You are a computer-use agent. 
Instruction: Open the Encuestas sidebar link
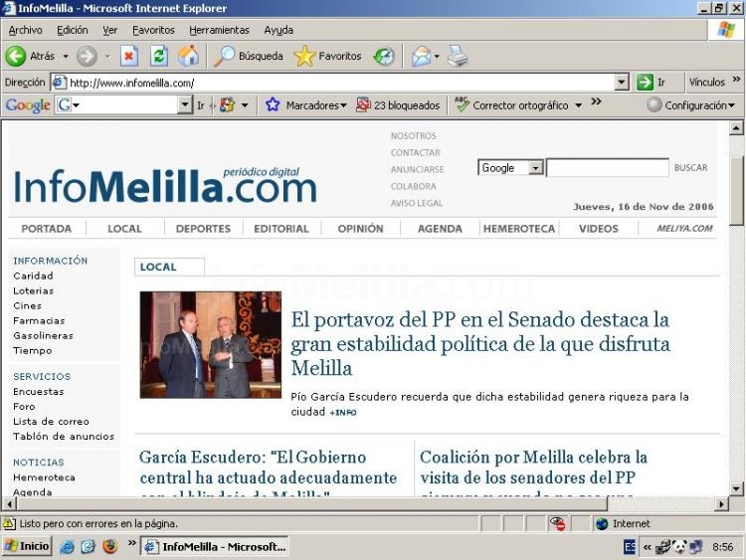click(39, 392)
